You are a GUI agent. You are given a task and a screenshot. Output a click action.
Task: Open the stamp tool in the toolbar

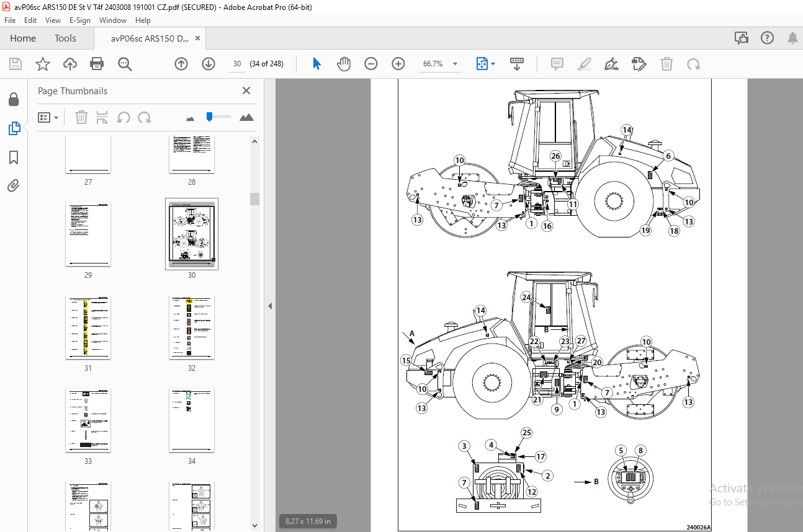(639, 64)
